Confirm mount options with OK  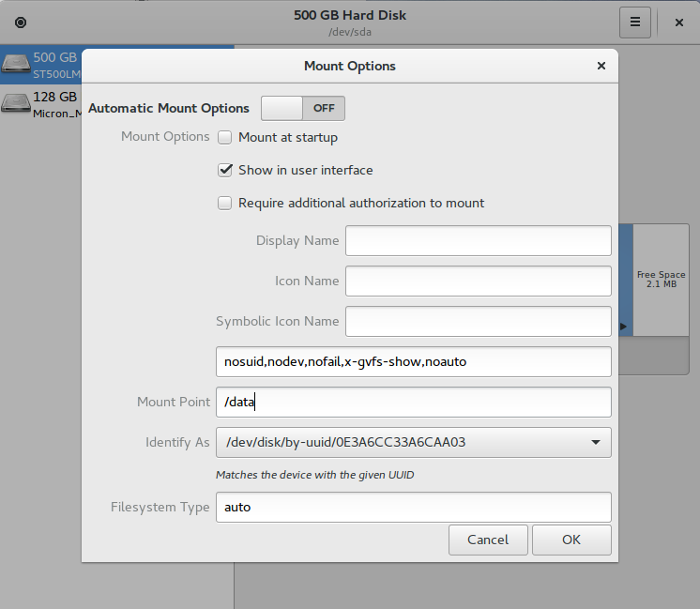tap(571, 540)
